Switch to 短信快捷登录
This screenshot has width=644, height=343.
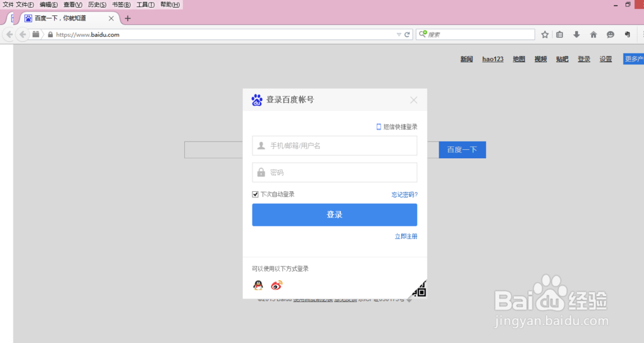(397, 127)
